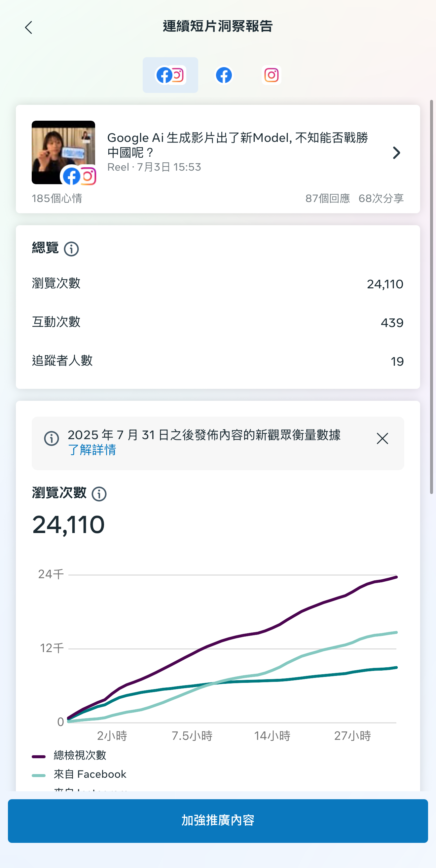Click the 連續短片洞察報告 page title
This screenshot has height=868, width=436.
[x=217, y=26]
